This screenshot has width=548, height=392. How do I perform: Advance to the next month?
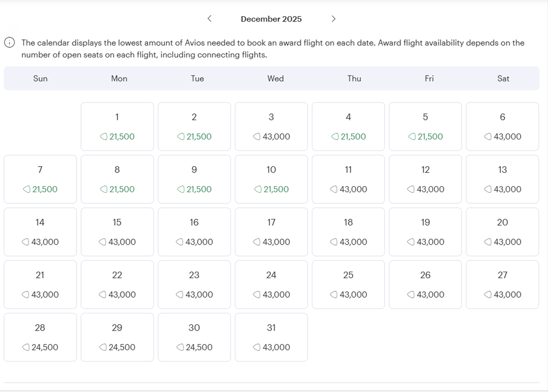pos(333,19)
